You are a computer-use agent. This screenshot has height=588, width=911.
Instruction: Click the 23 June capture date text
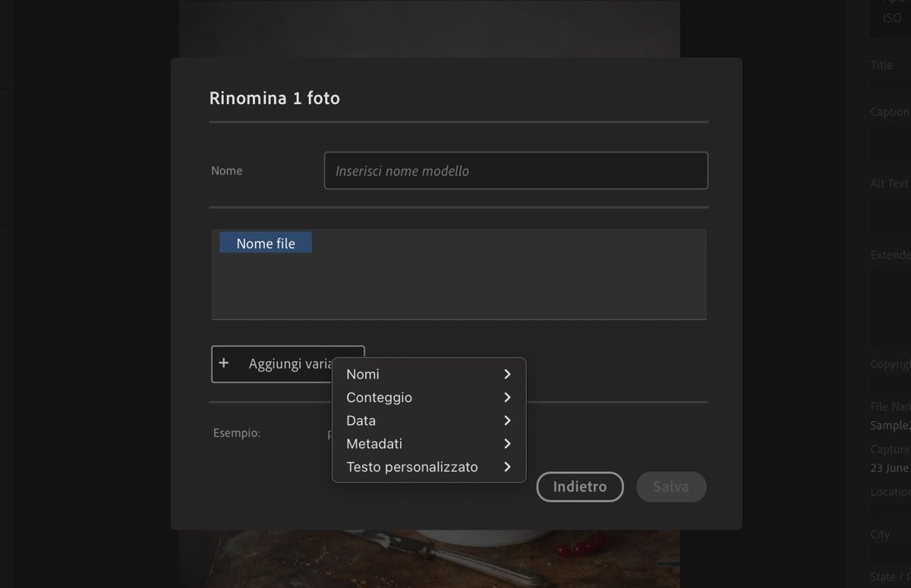(890, 468)
